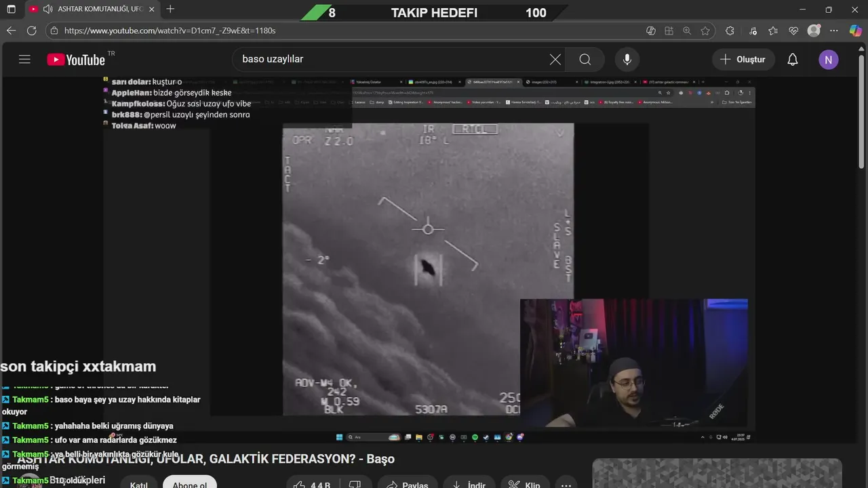Subscribe with the Abone ol button
The image size is (868, 488).
190,484
